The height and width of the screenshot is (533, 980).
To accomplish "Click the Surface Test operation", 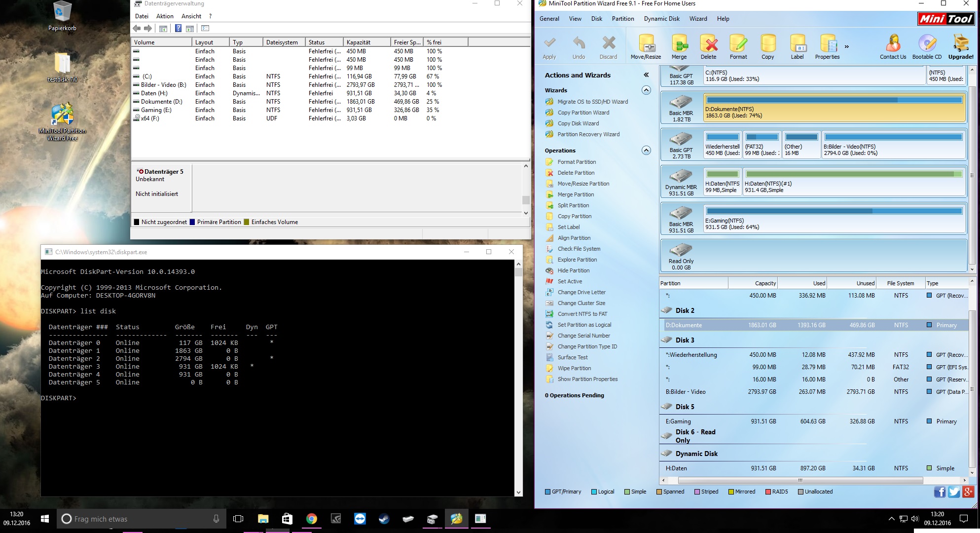I will (x=573, y=357).
